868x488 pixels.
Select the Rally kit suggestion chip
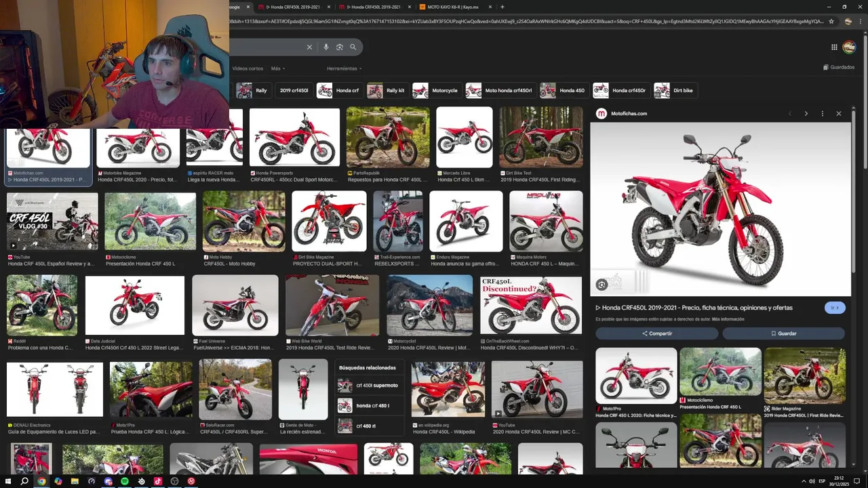[387, 90]
